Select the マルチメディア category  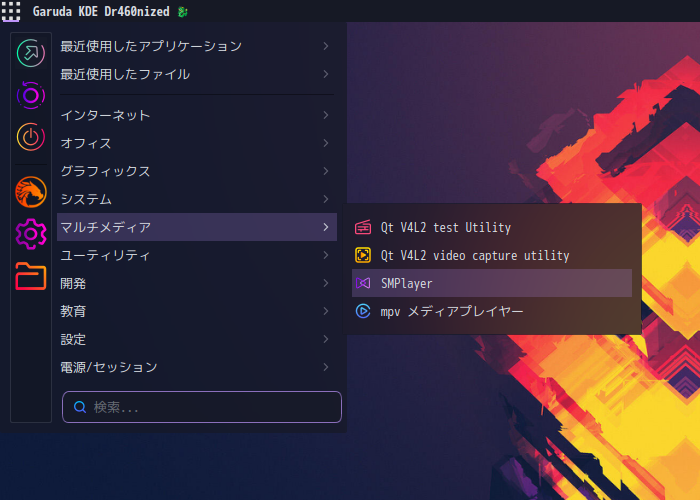197,227
